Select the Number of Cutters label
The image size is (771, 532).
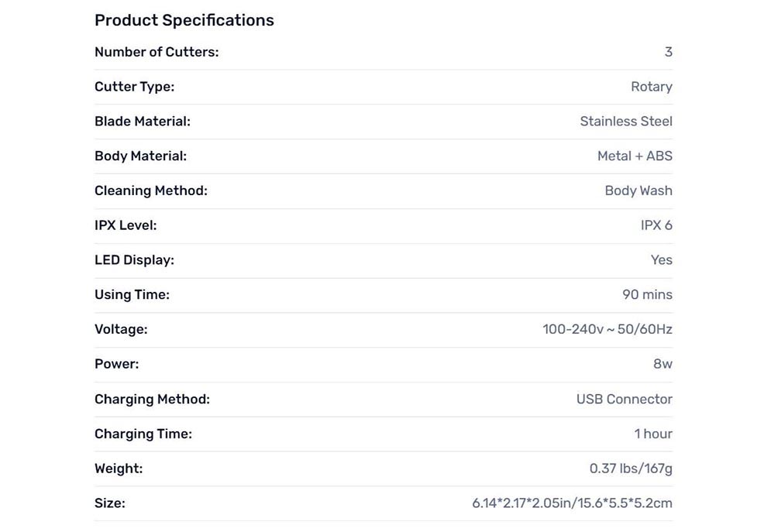[157, 52]
